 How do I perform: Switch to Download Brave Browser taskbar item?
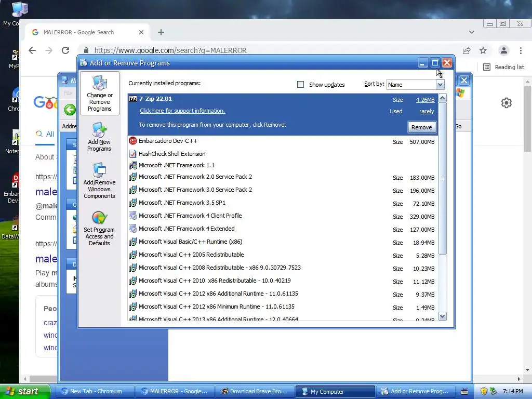(255, 392)
